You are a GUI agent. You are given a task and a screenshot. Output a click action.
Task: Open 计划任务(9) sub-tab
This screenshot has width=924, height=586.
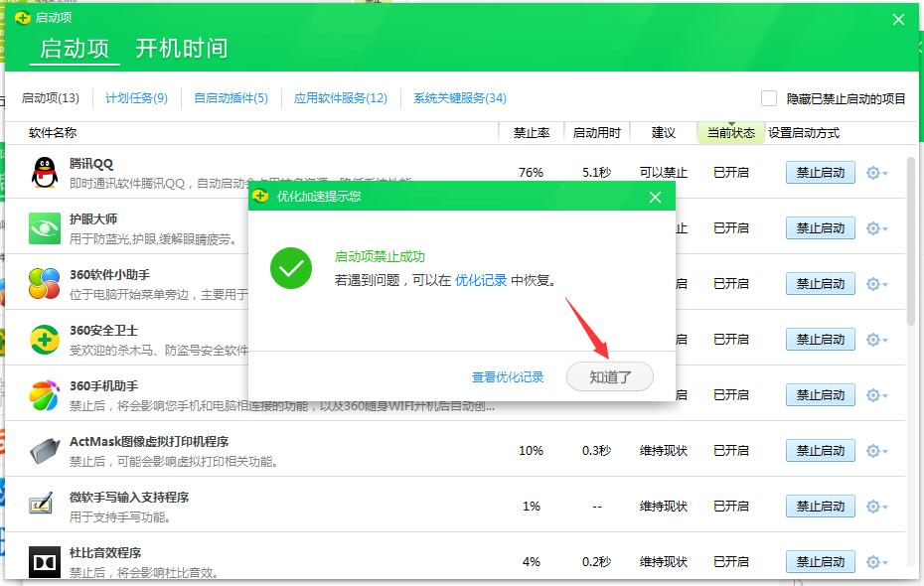point(136,98)
